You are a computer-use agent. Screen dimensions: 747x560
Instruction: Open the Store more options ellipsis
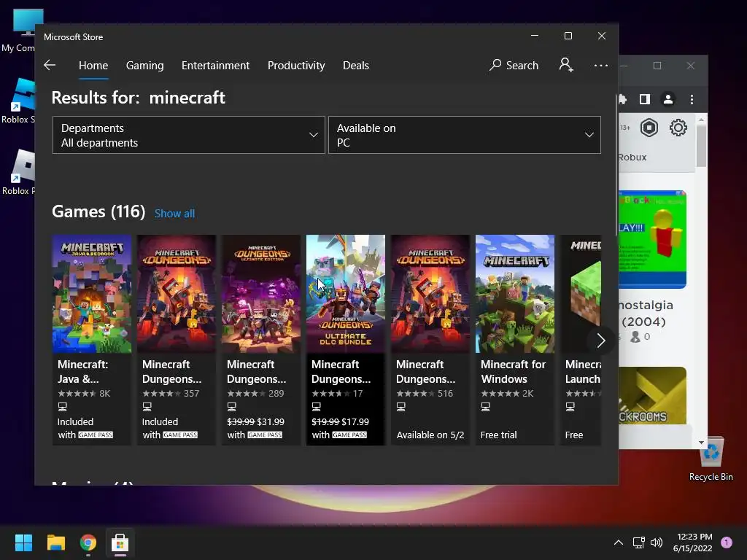click(x=601, y=65)
